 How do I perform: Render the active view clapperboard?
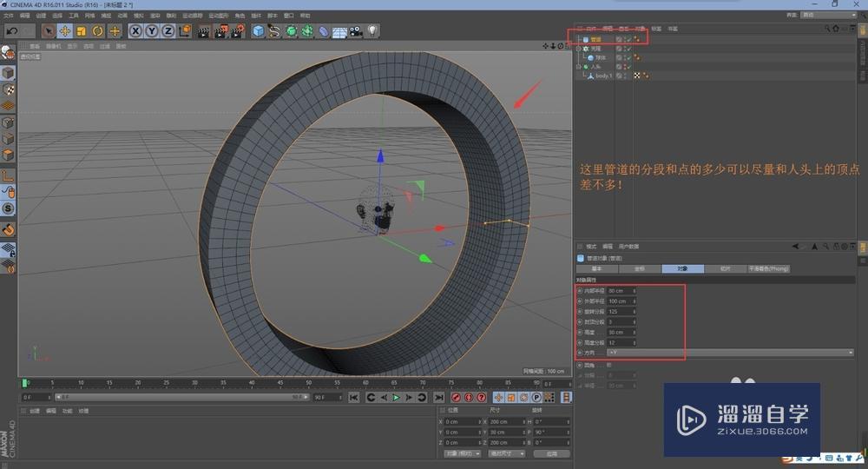[204, 31]
